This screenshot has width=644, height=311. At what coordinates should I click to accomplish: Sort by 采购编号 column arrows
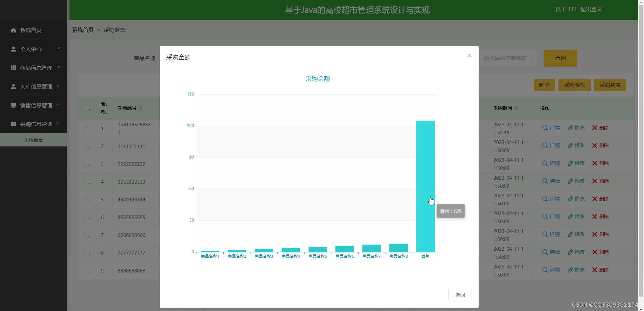point(141,108)
